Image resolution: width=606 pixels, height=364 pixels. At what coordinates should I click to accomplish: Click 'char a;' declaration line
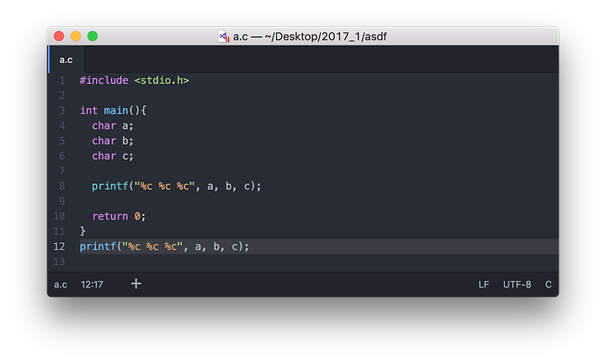tap(113, 126)
